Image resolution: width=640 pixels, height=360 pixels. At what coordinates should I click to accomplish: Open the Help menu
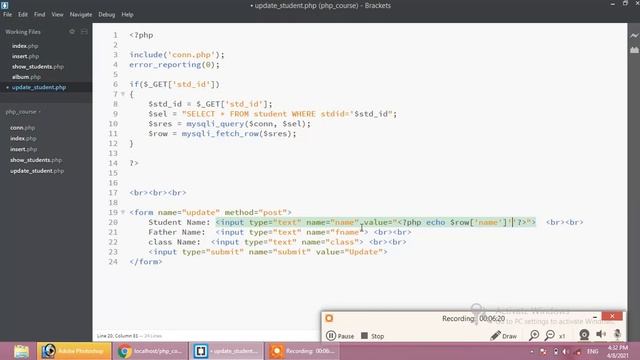click(127, 14)
